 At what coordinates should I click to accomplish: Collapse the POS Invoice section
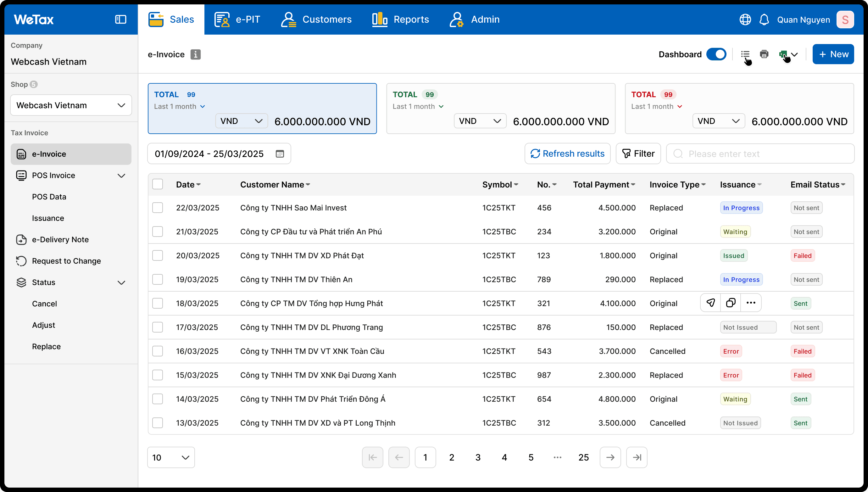click(x=121, y=176)
